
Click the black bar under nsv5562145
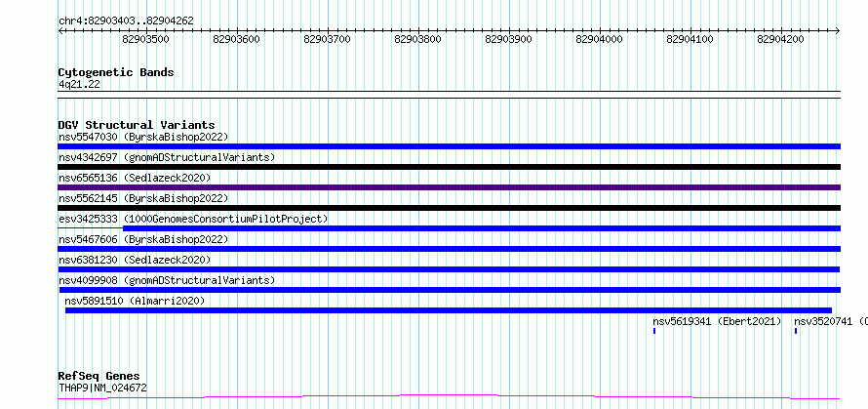point(449,208)
